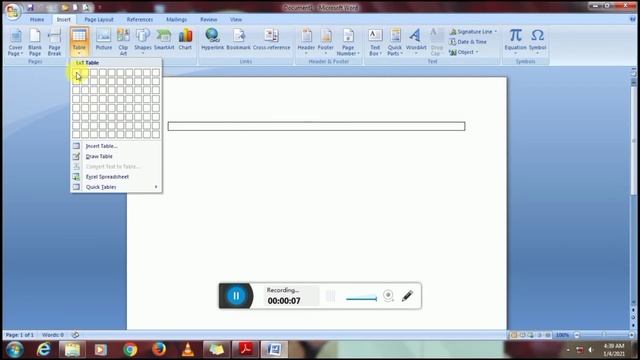Viewport: 640px width, 360px height.
Task: Select the first cell in the table grid
Action: tap(76, 72)
